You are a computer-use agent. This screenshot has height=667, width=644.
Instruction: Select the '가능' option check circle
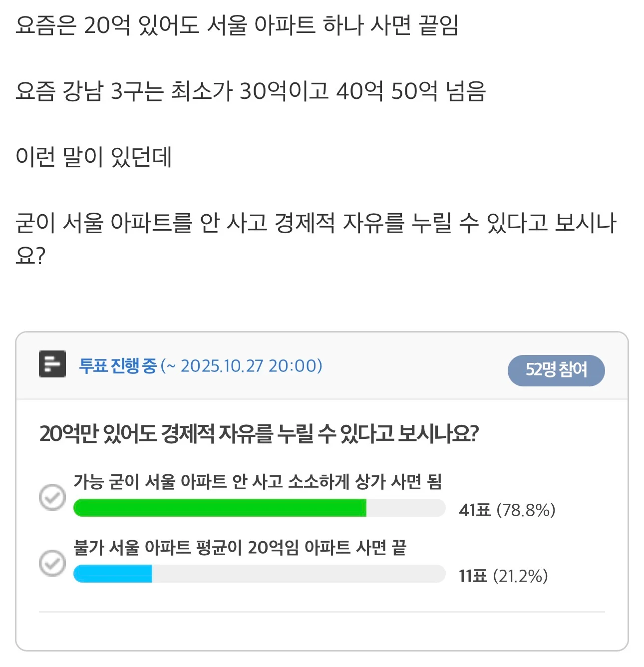(x=52, y=497)
